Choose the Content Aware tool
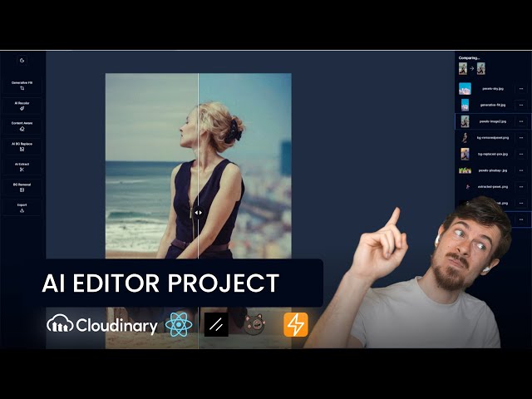 pos(22,126)
